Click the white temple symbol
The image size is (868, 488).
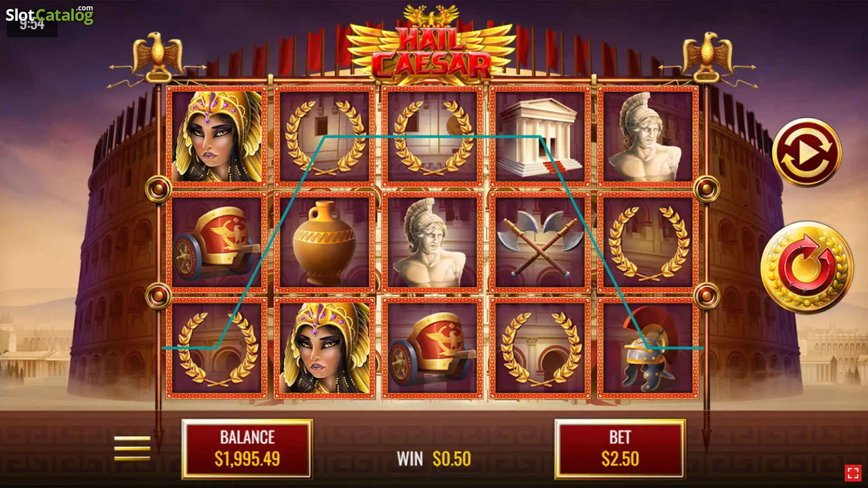540,136
